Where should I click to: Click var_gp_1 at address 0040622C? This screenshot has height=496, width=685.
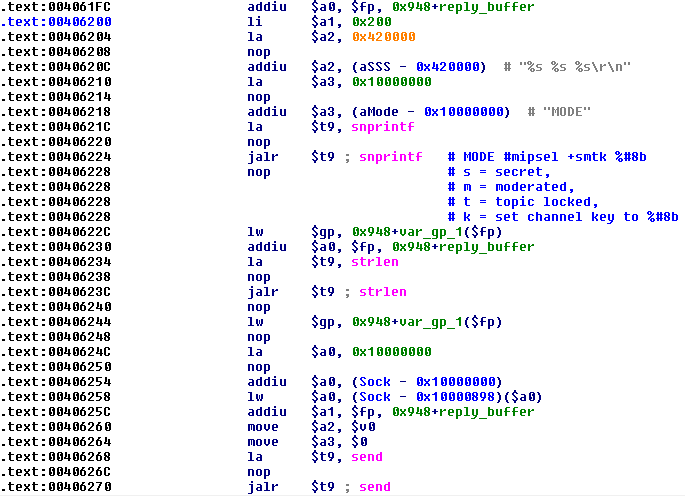coord(430,232)
